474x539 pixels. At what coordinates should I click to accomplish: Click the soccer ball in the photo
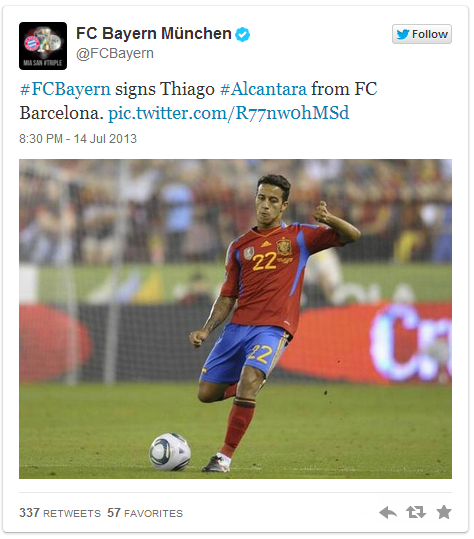coord(170,451)
